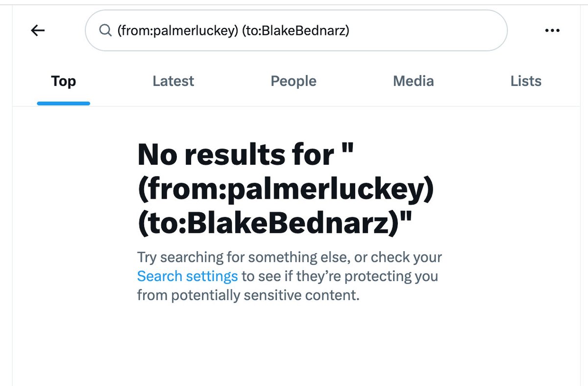Click the back arrow icon

(x=38, y=30)
